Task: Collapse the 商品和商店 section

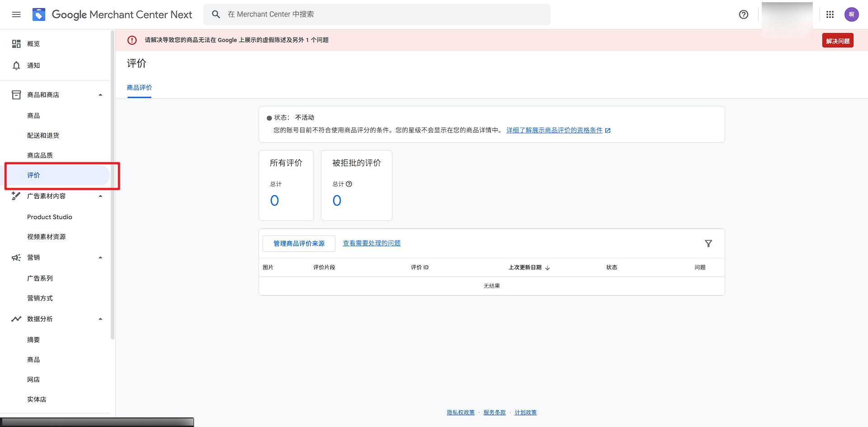Action: point(100,95)
